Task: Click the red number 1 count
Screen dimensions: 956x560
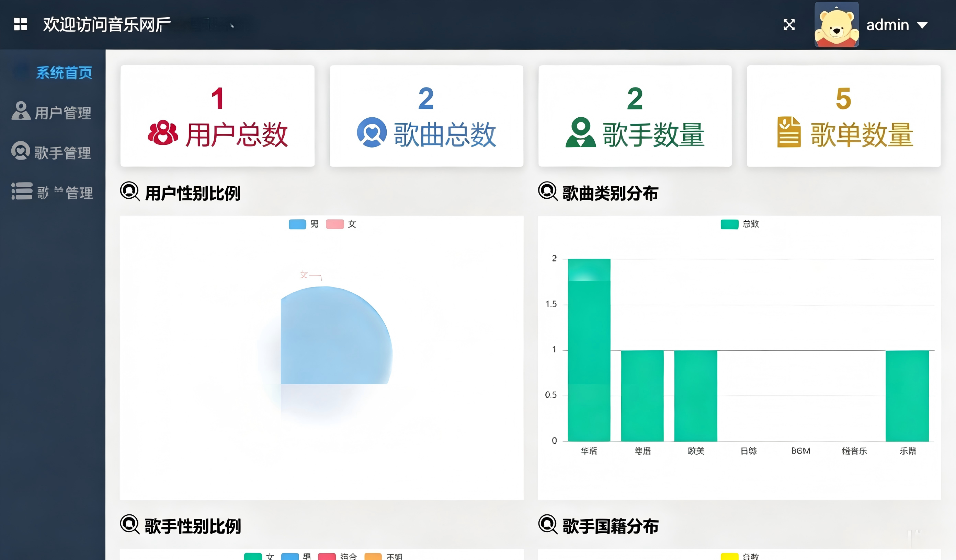Action: (x=217, y=98)
